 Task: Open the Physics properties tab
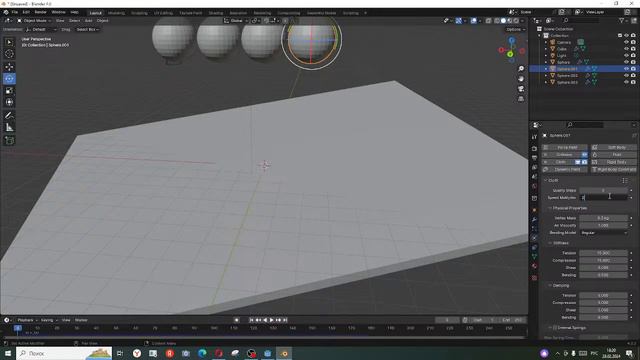(x=534, y=238)
